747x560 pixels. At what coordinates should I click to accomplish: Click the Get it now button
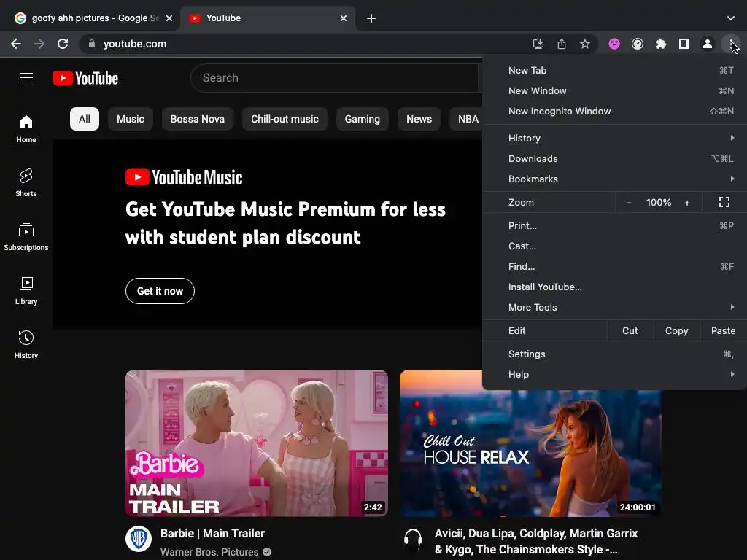pos(160,291)
